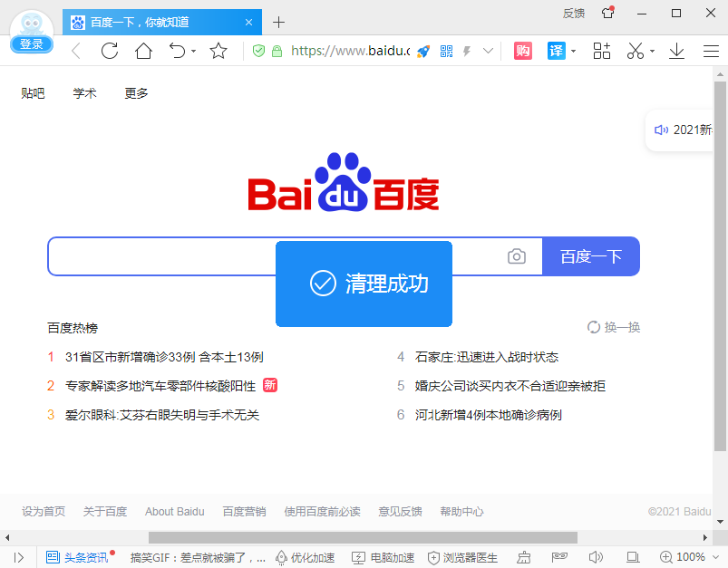The image size is (728, 568).
Task: Click the 登录 login button
Action: coord(32,44)
